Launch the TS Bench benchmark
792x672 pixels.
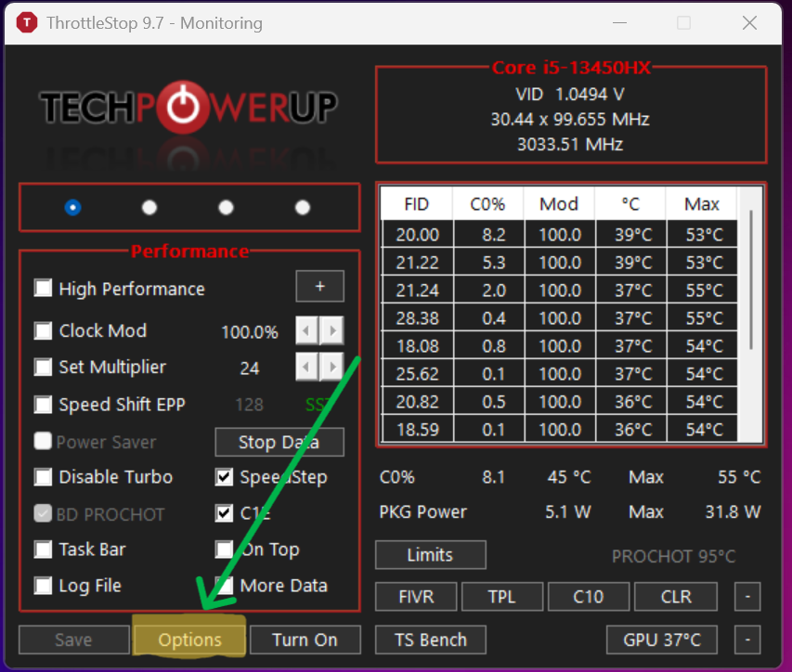(x=430, y=640)
